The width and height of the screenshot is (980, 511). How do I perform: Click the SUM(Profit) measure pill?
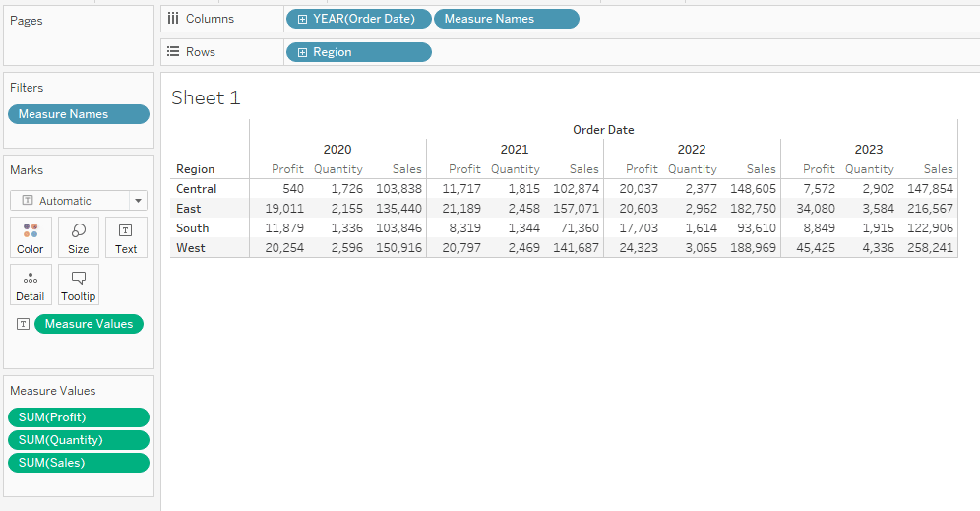79,417
